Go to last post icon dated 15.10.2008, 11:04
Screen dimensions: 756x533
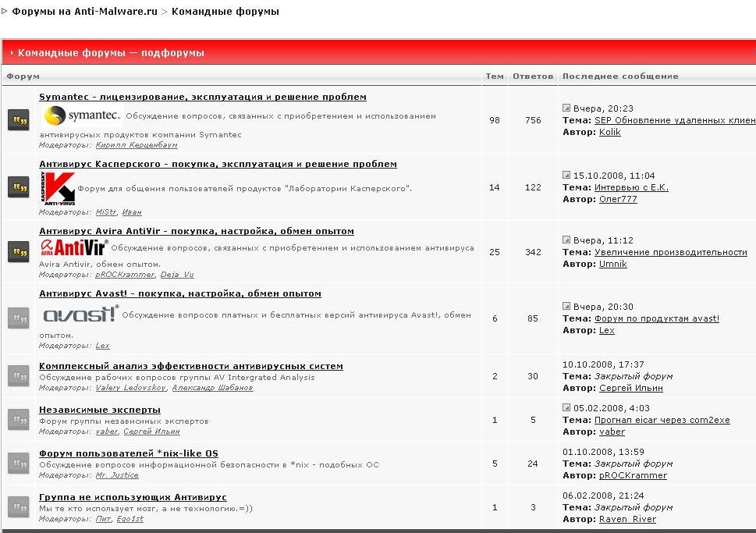pyautogui.click(x=566, y=175)
